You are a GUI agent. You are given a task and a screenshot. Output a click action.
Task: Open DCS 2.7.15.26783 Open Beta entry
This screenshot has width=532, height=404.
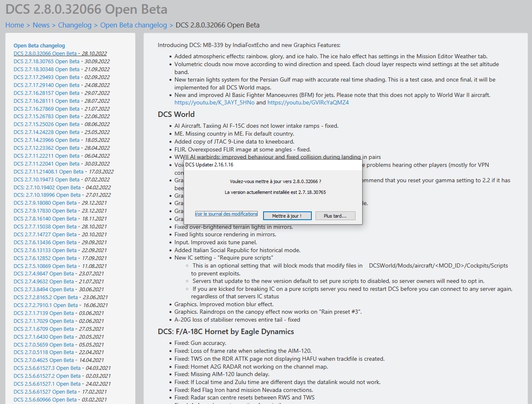coord(46,116)
